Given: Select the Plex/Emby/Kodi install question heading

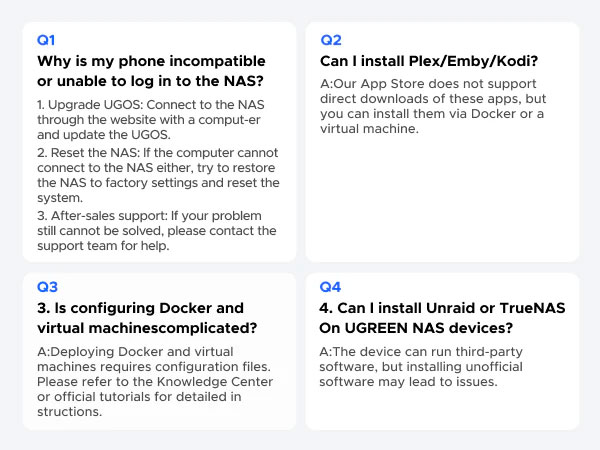Looking at the screenshot, I should pyautogui.click(x=429, y=61).
